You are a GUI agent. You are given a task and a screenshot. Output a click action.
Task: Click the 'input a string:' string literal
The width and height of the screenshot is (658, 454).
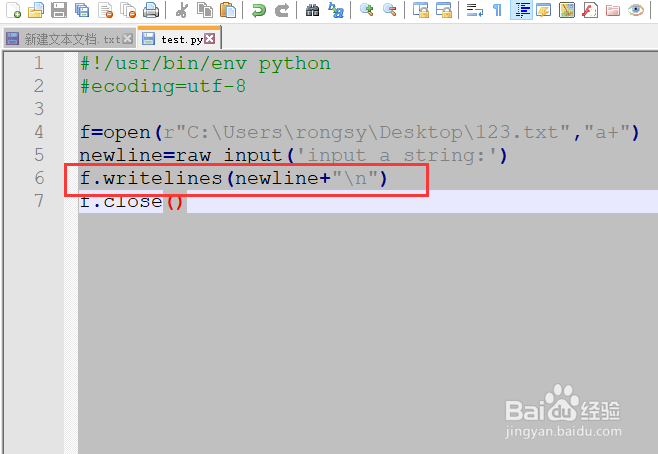click(x=396, y=156)
